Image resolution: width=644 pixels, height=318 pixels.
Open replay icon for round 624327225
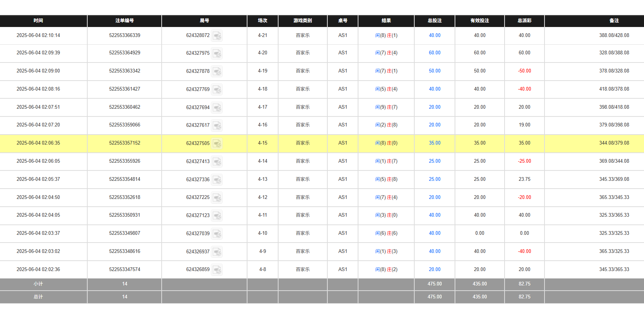217,198
